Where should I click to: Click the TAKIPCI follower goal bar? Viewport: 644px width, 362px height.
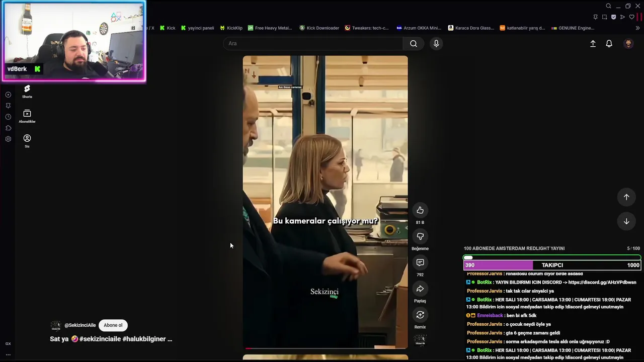(552, 265)
